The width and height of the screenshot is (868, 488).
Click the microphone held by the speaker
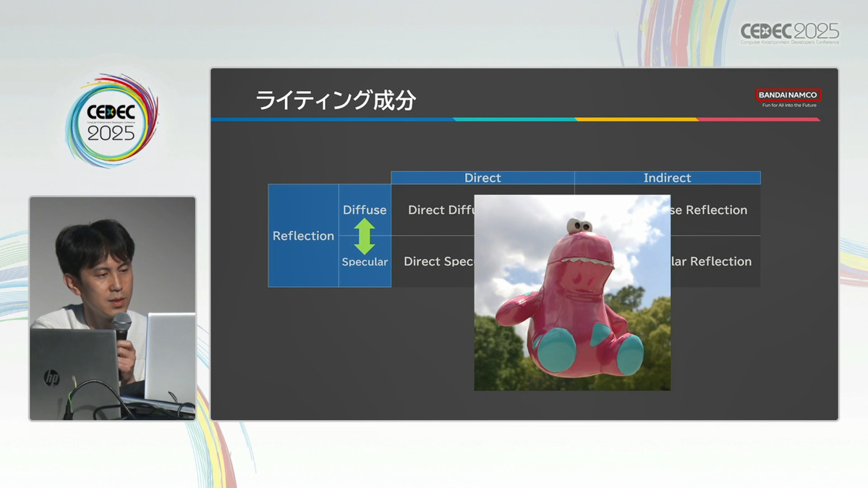click(122, 328)
